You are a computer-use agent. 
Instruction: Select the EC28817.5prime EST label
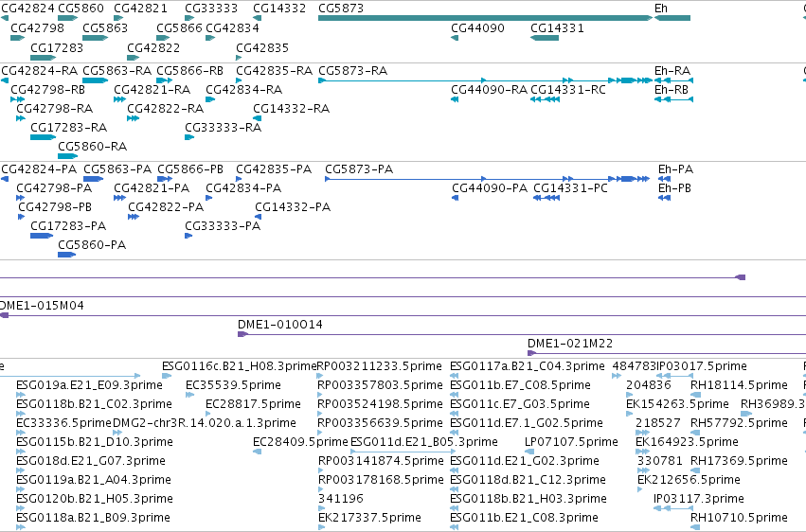click(x=254, y=404)
